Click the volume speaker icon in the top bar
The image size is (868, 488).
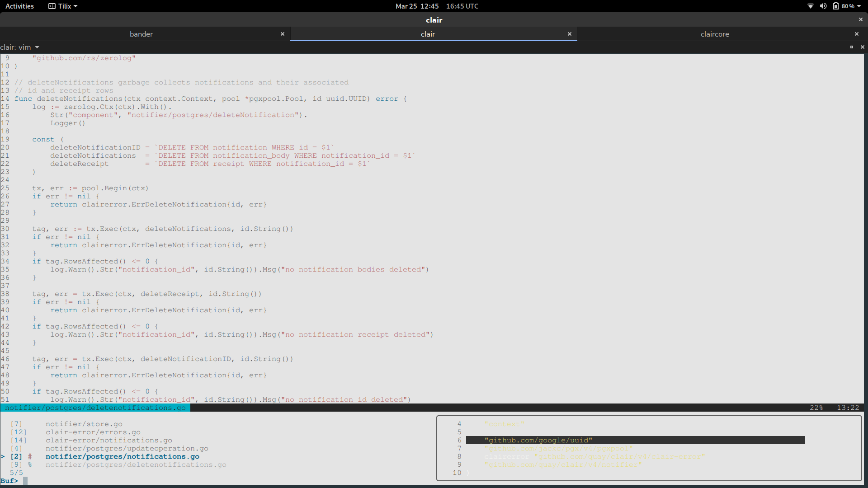coord(823,6)
